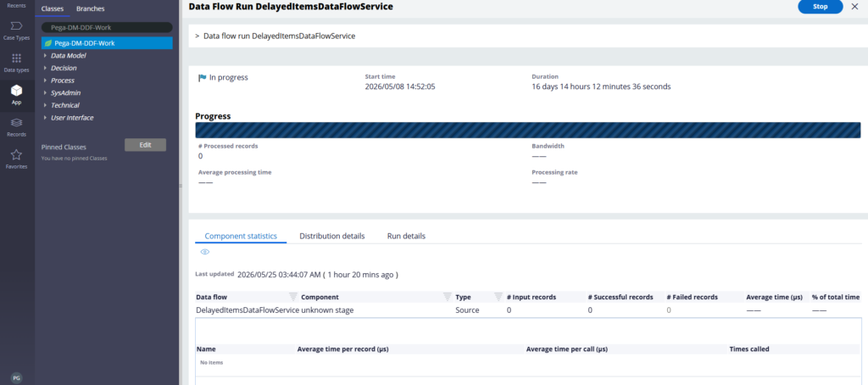Click the In progress flag icon
This screenshot has width=868, height=385.
tap(202, 78)
